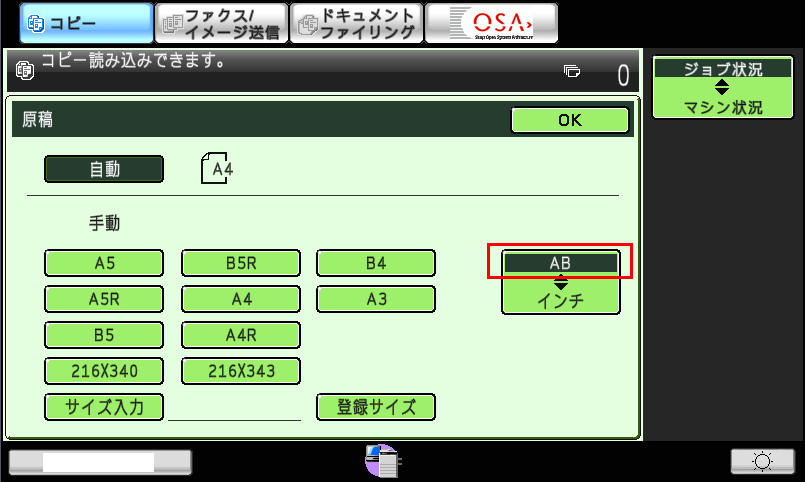This screenshot has width=805, height=482.
Task: Open 登録サイズ stored sizes
Action: click(x=376, y=407)
